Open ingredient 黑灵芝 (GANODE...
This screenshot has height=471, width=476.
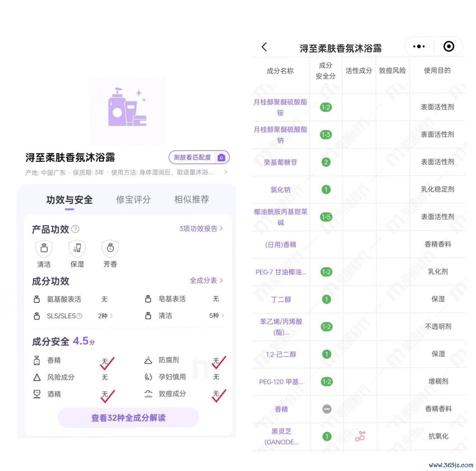(282, 437)
